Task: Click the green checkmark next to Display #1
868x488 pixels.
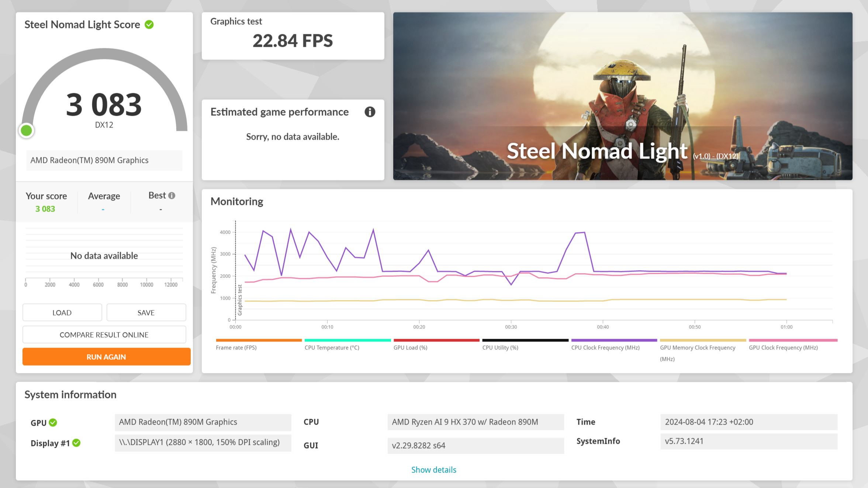Action: click(76, 443)
